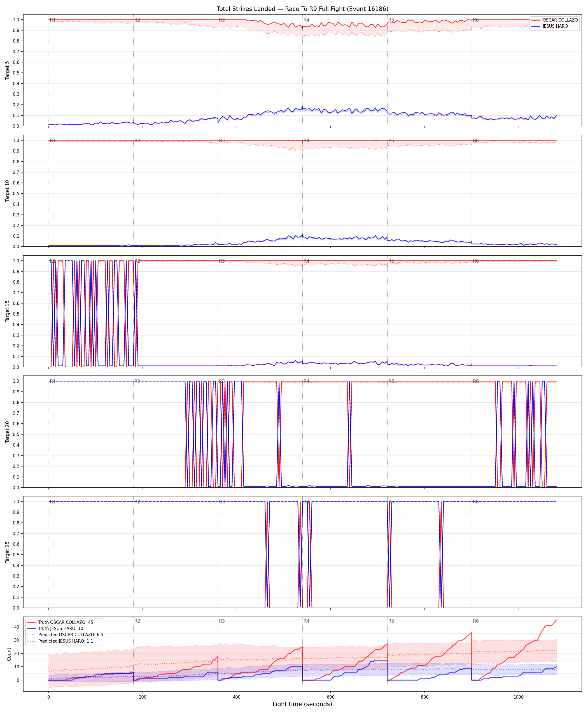Click the 'Target 15' y-axis label
This screenshot has width=588, height=714.
click(8, 311)
